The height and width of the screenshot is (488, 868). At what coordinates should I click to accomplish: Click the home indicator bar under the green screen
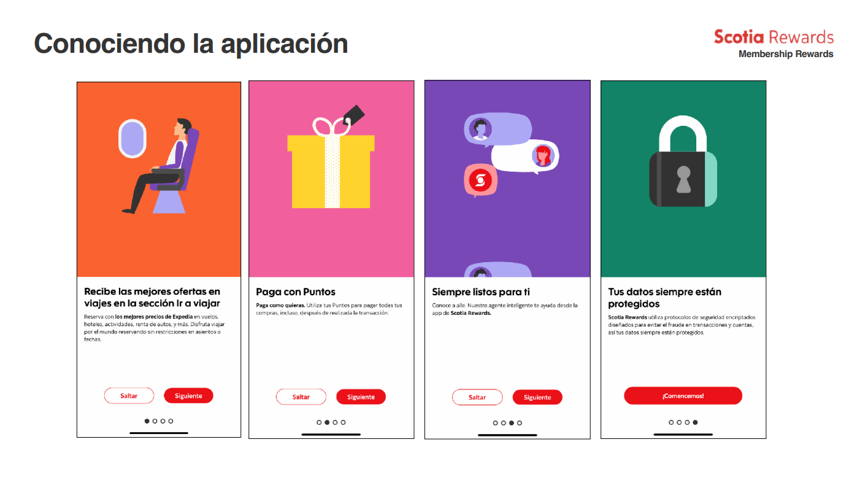pos(683,435)
